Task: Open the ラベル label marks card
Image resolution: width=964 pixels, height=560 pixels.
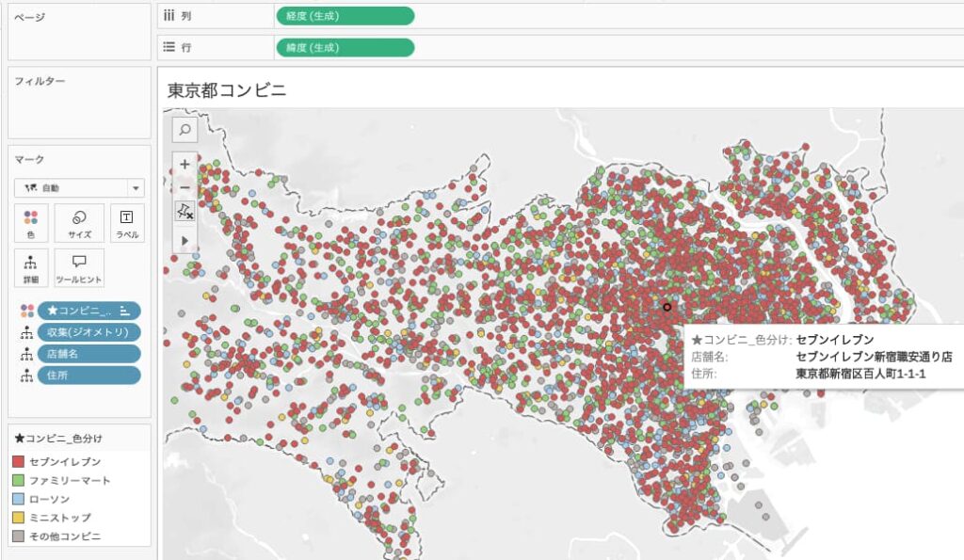Action: [x=127, y=222]
